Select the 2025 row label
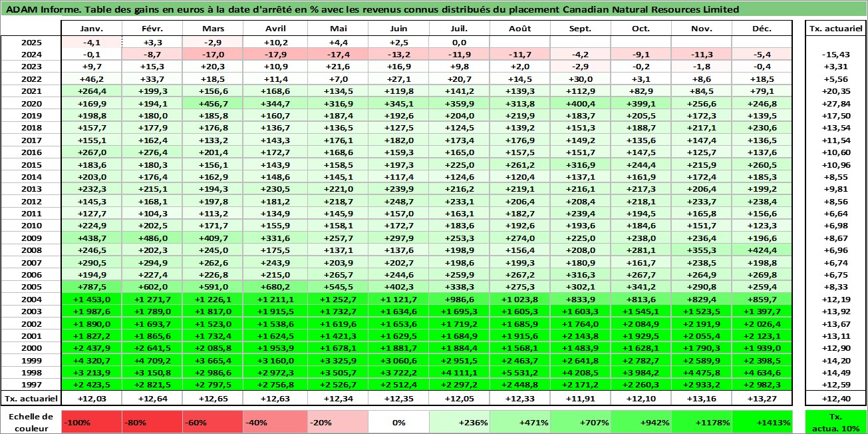This screenshot has width=868, height=434. coord(31,42)
